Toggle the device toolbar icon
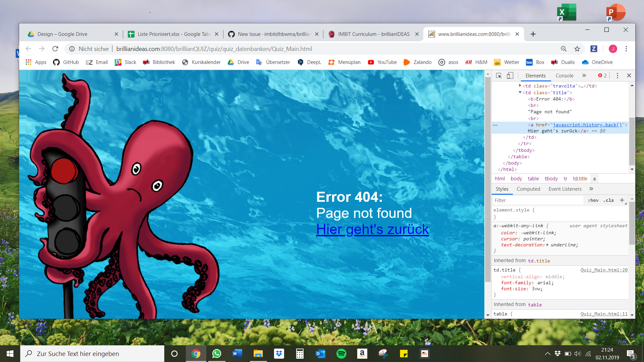The height and width of the screenshot is (362, 644). 510,76
